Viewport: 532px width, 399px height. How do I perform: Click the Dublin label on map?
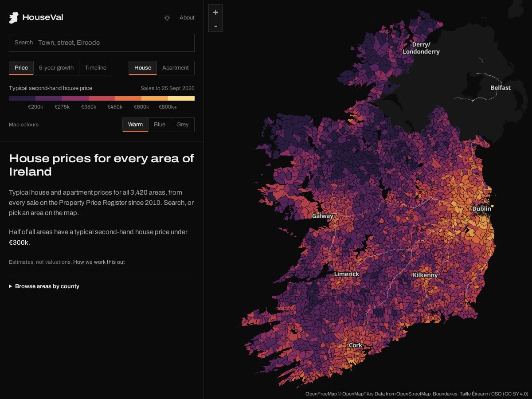point(481,208)
